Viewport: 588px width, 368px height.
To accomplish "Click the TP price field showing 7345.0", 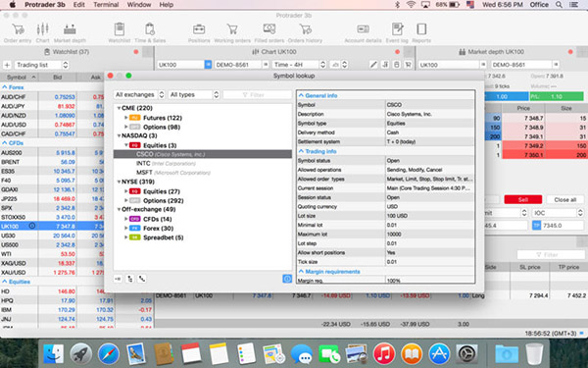I will pyautogui.click(x=563, y=226).
